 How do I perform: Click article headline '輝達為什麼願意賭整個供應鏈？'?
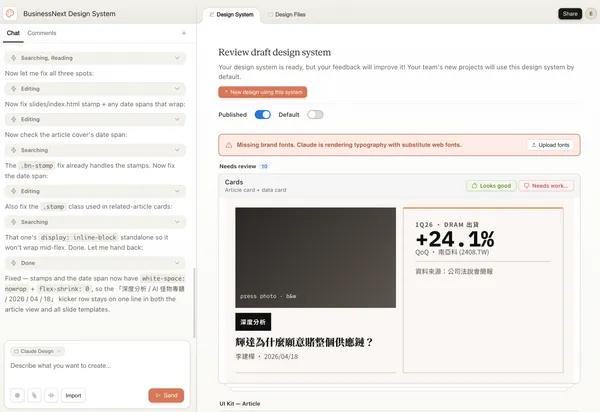tap(304, 342)
